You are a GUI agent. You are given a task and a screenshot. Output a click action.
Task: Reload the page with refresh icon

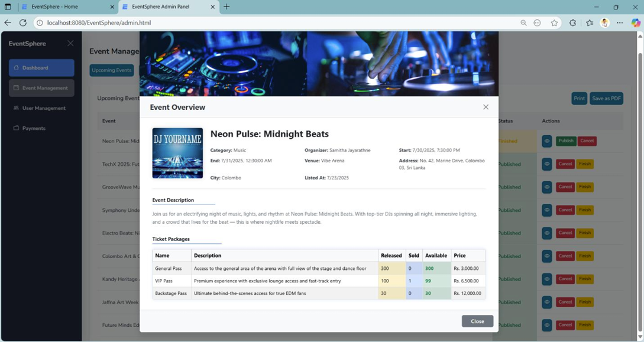point(23,23)
